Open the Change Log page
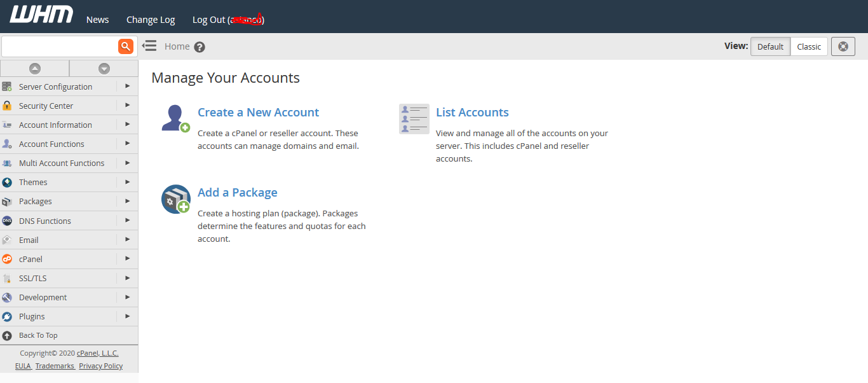The height and width of the screenshot is (383, 868). click(151, 20)
